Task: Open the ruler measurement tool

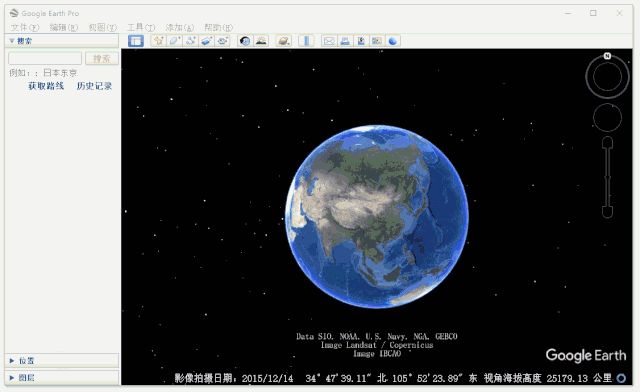Action: (x=306, y=41)
